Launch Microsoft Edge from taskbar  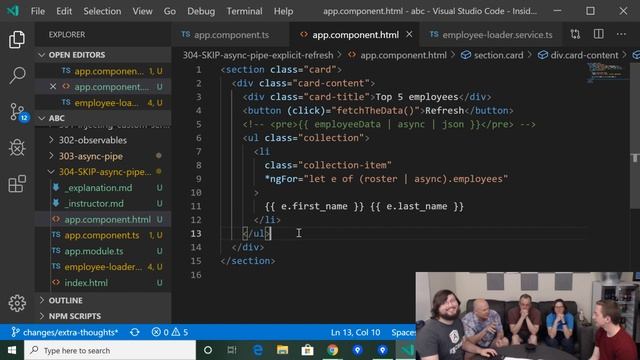coord(258,350)
